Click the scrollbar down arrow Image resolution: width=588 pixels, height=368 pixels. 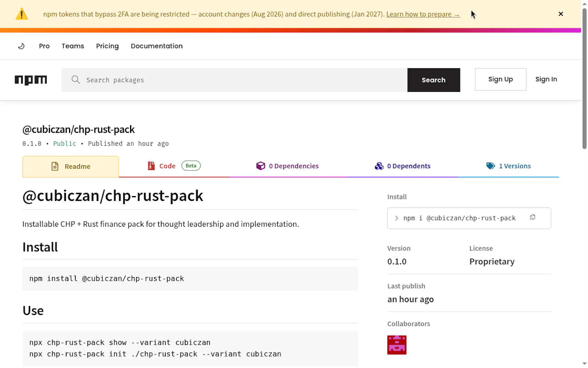click(584, 364)
